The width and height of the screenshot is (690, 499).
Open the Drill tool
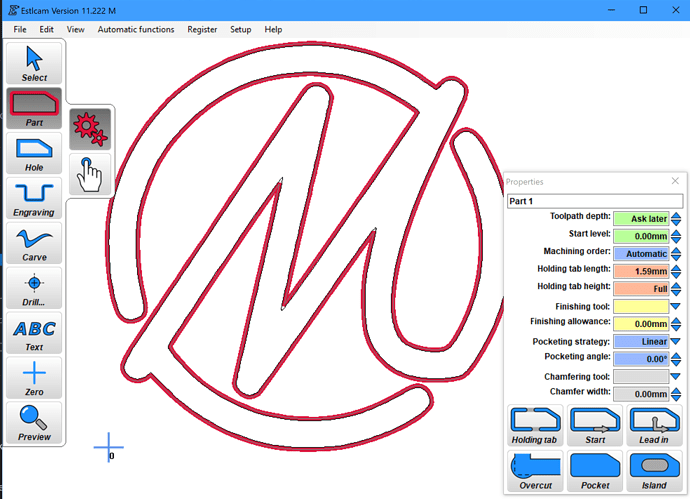(x=34, y=288)
